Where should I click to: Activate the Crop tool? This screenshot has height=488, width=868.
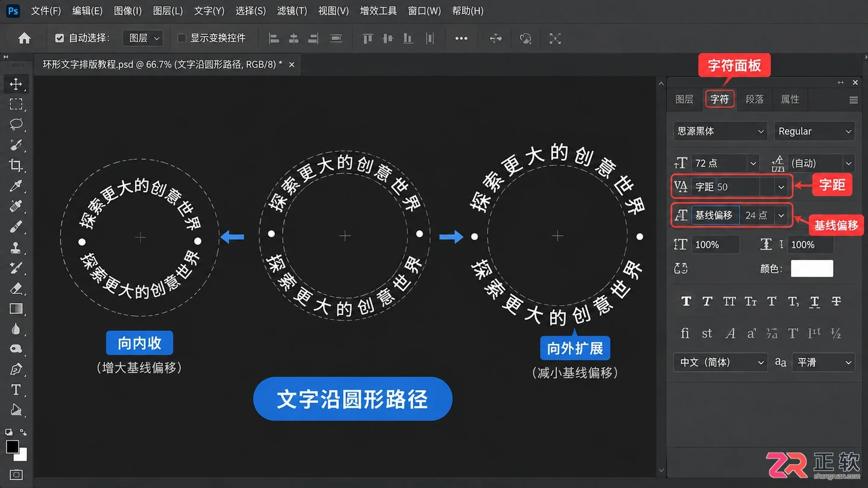pos(16,165)
